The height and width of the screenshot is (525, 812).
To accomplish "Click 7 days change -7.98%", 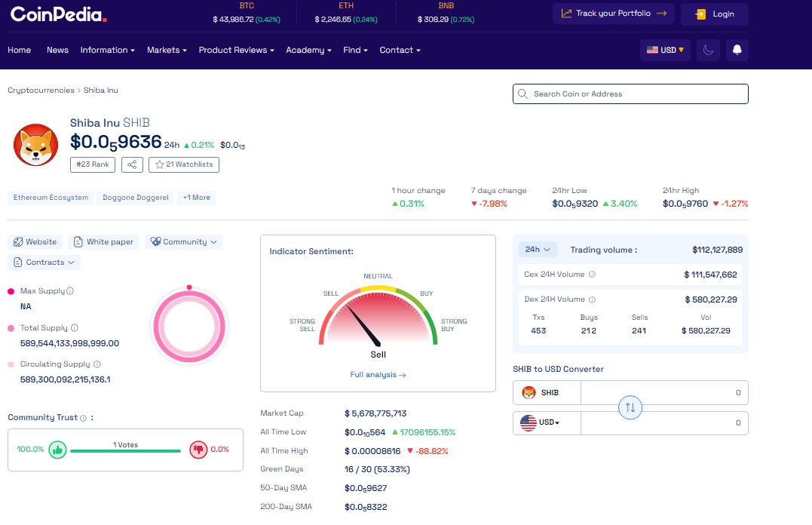I will [x=489, y=204].
